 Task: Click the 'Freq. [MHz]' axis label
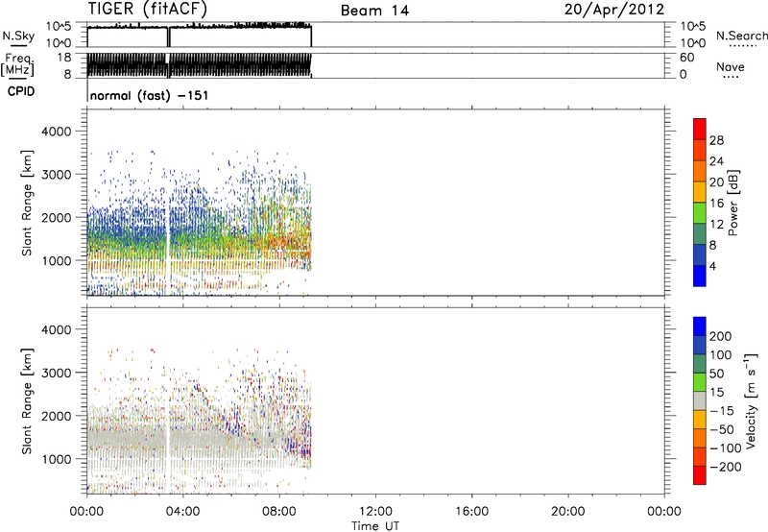17,64
